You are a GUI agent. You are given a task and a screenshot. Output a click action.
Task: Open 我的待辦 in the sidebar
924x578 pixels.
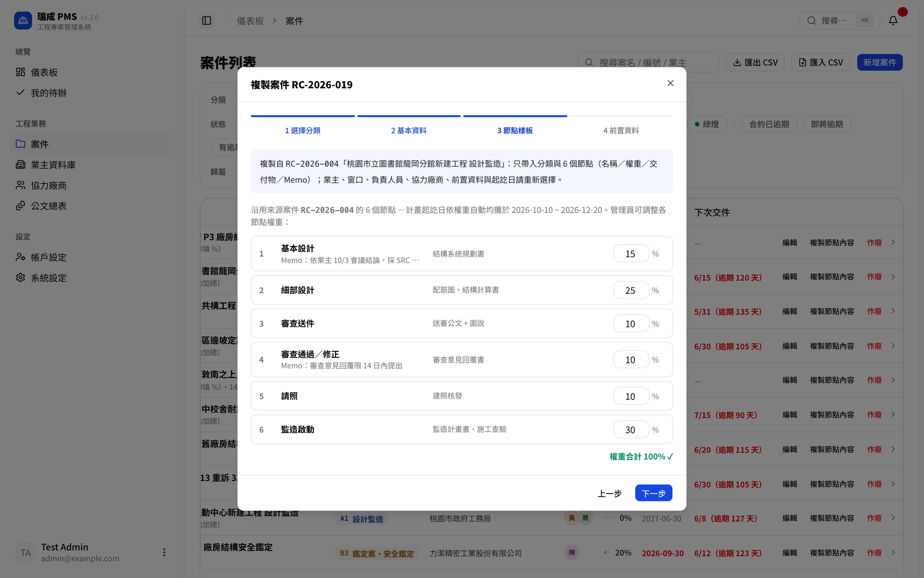coord(93,93)
